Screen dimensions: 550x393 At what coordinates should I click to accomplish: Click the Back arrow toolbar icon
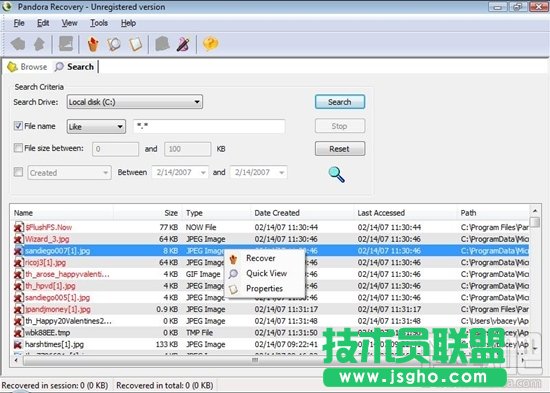(18, 44)
